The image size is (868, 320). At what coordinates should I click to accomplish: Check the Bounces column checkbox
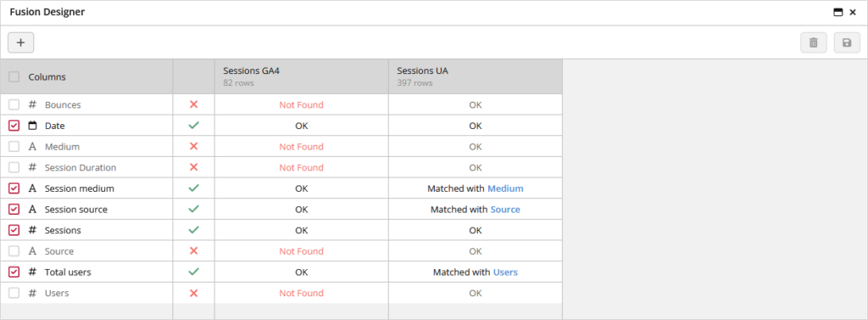pyautogui.click(x=14, y=104)
